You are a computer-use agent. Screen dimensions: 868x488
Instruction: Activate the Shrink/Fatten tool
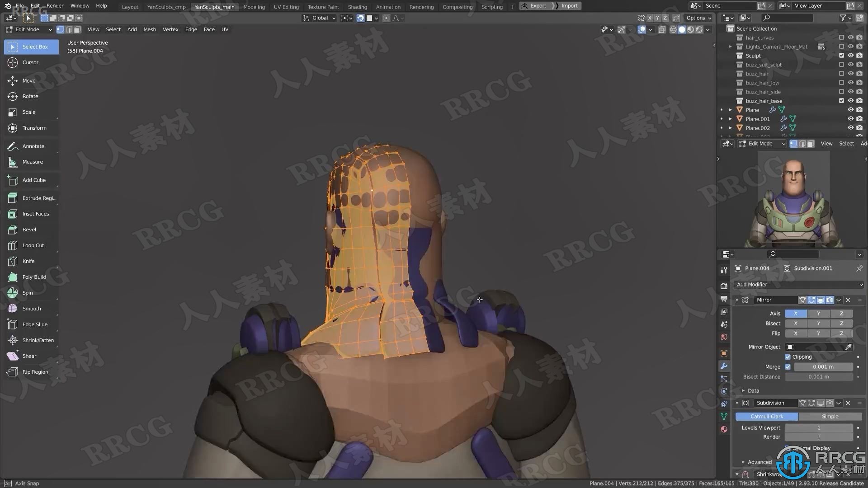pos(31,340)
